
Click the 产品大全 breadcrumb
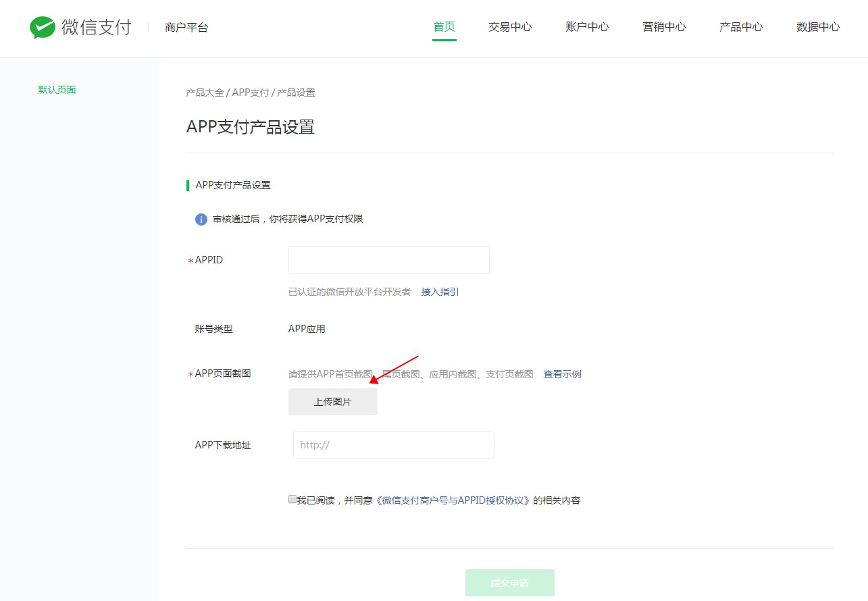click(205, 93)
